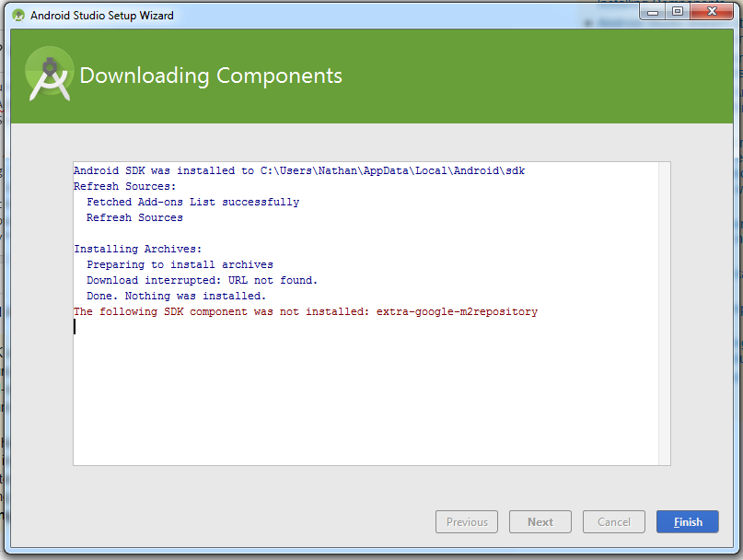Click 'Download interrupted: URL not found.' line
743x560 pixels.
click(202, 280)
